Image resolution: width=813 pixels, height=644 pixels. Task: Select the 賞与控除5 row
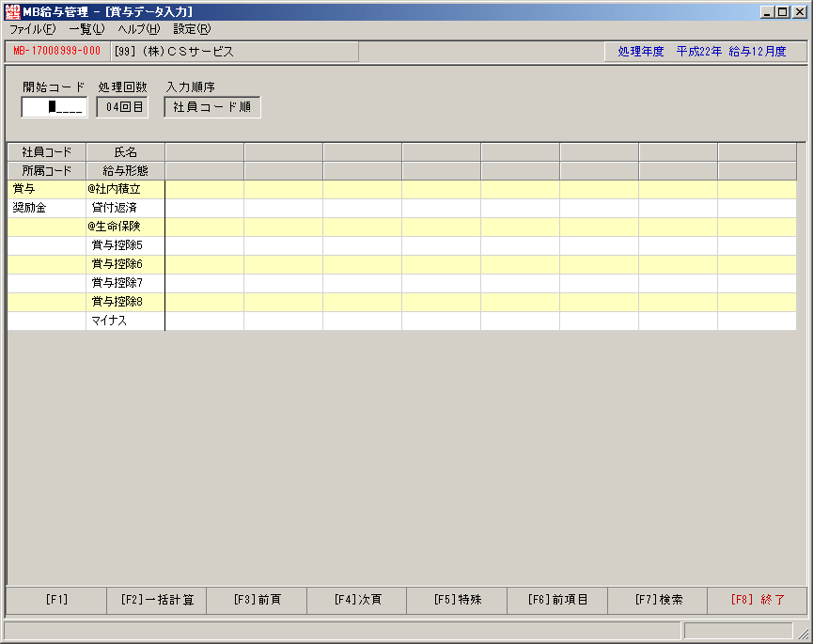click(x=126, y=245)
